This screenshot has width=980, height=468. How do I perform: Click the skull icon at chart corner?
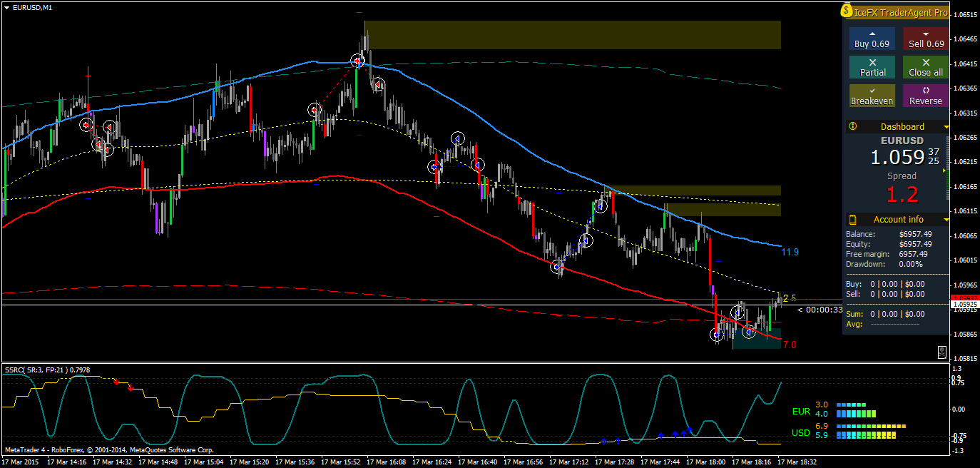[x=942, y=352]
